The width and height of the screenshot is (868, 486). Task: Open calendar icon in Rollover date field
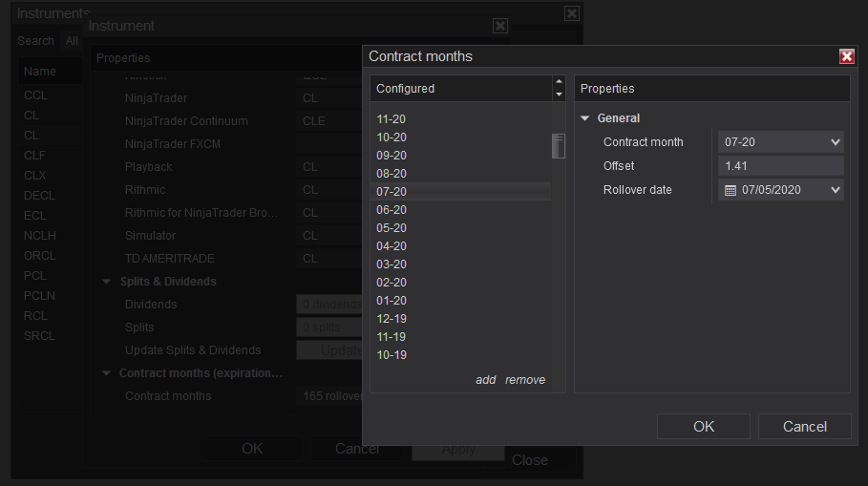730,190
